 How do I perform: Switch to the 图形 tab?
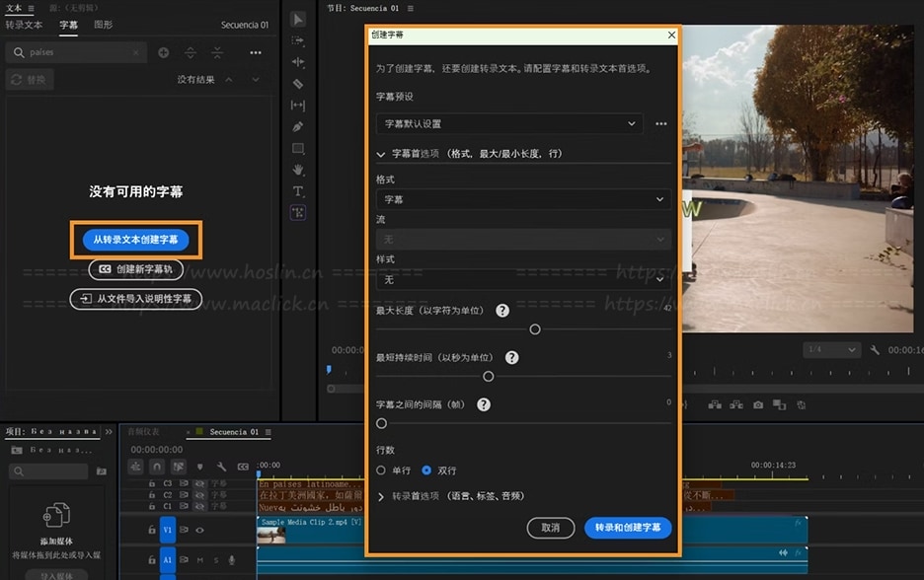coord(103,25)
